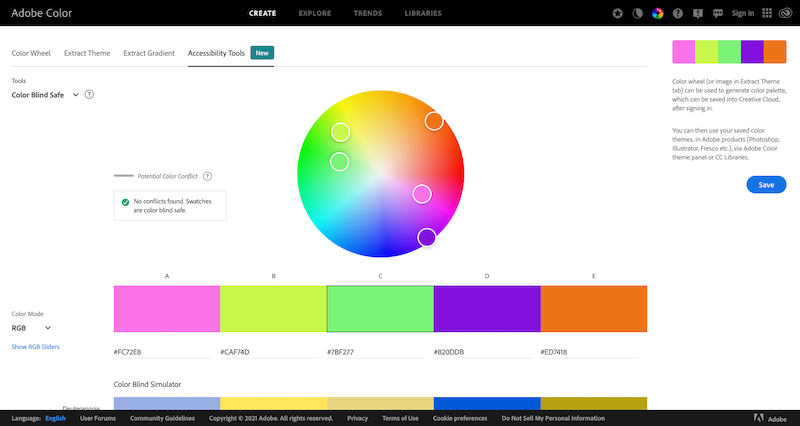
Task: Open the User Forums footer link
Action: click(98, 418)
